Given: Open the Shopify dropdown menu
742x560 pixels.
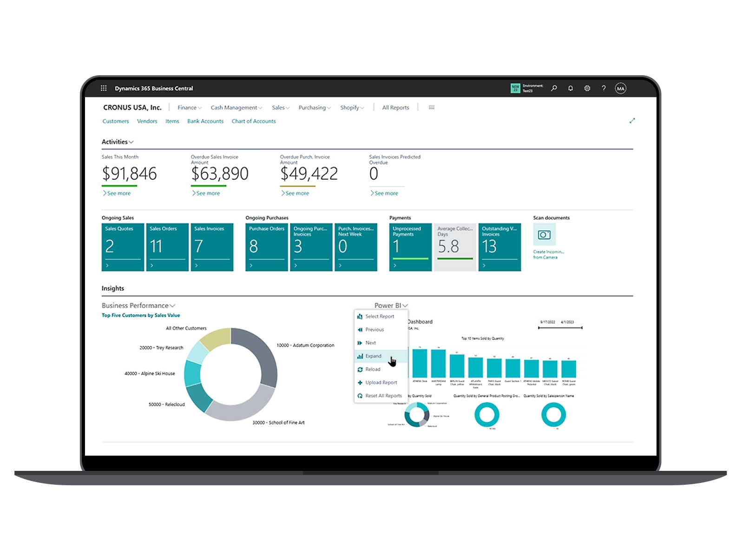Looking at the screenshot, I should click(352, 108).
